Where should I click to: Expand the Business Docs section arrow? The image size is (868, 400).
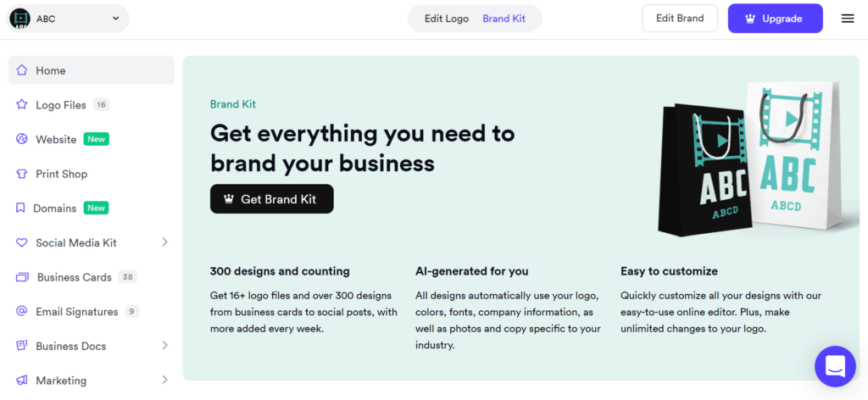coord(164,346)
